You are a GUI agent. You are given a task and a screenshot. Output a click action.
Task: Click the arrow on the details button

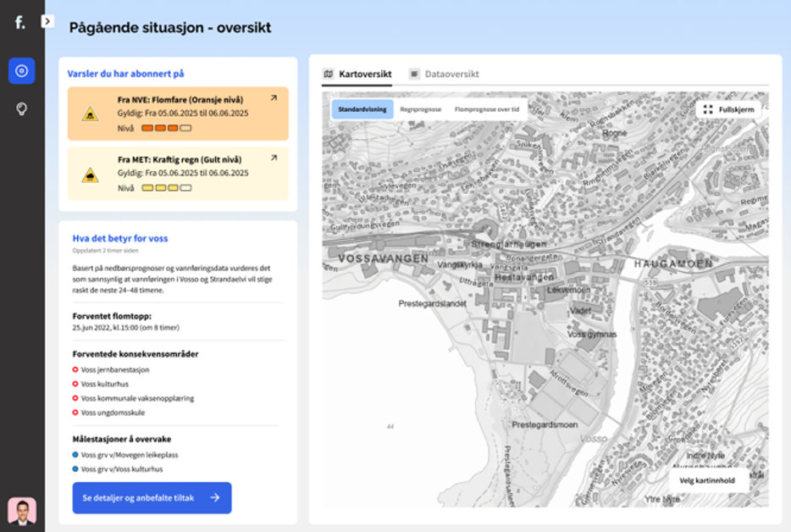click(x=215, y=497)
